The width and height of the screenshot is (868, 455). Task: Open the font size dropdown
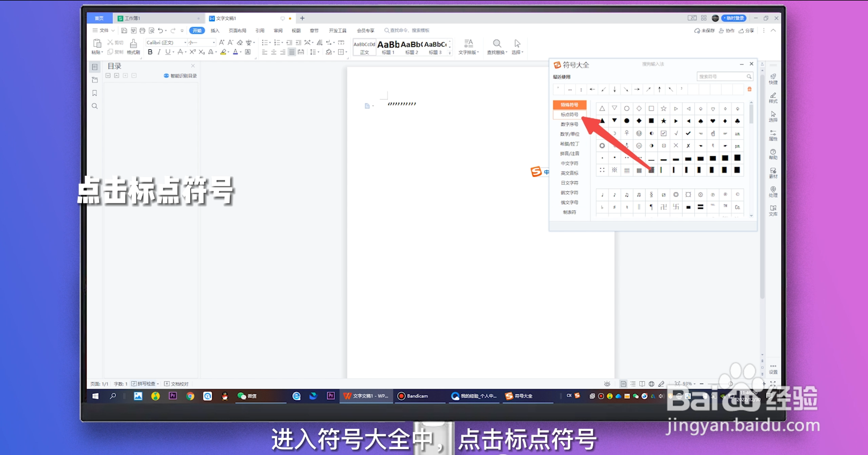pos(214,42)
